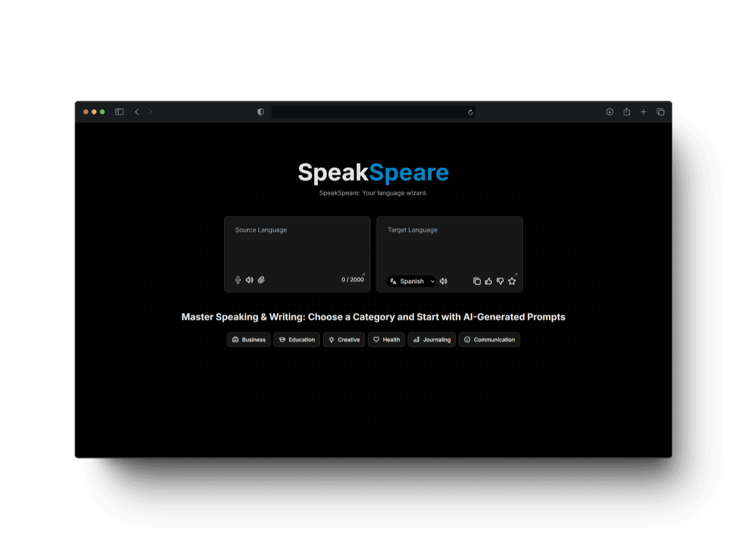Show the browser tab overview
Viewport: 747px width, 560px height.
point(660,112)
